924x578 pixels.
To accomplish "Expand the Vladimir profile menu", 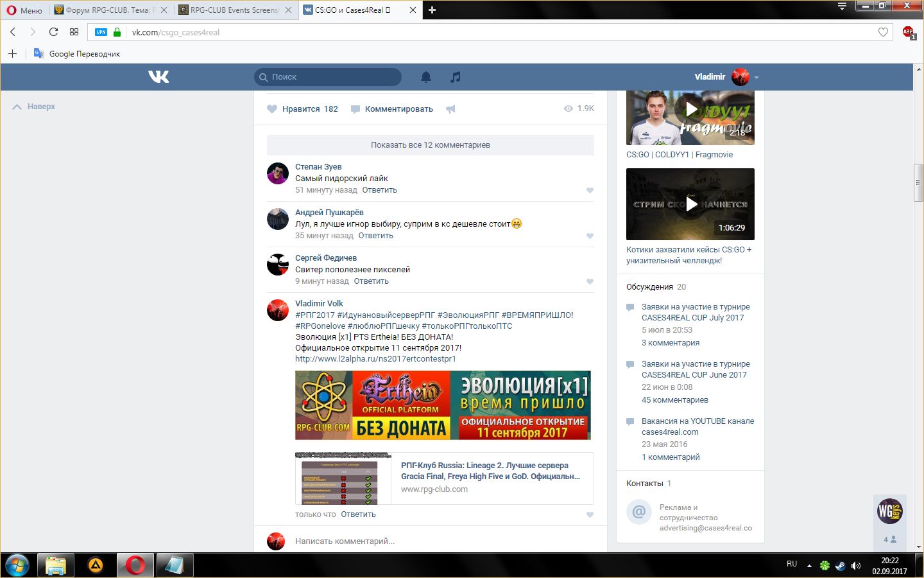I will coord(726,77).
